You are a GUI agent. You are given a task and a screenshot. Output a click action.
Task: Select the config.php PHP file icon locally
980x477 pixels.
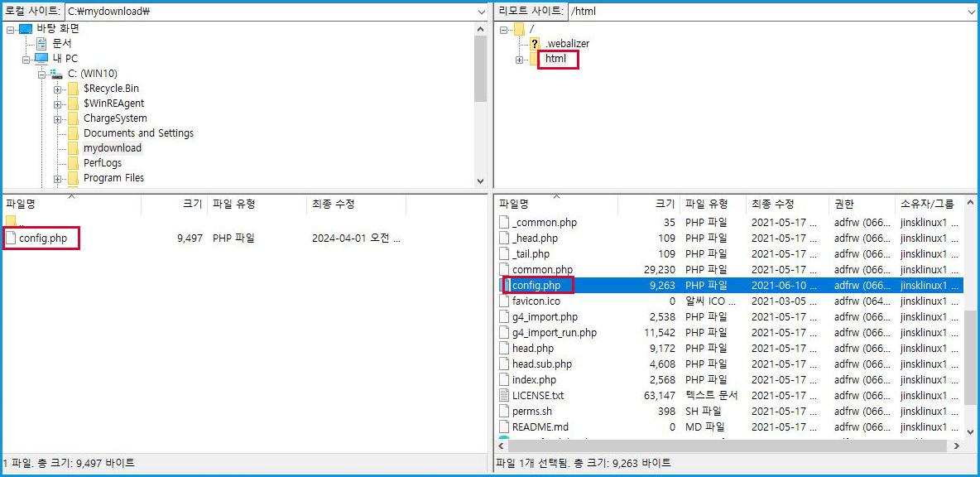point(12,238)
